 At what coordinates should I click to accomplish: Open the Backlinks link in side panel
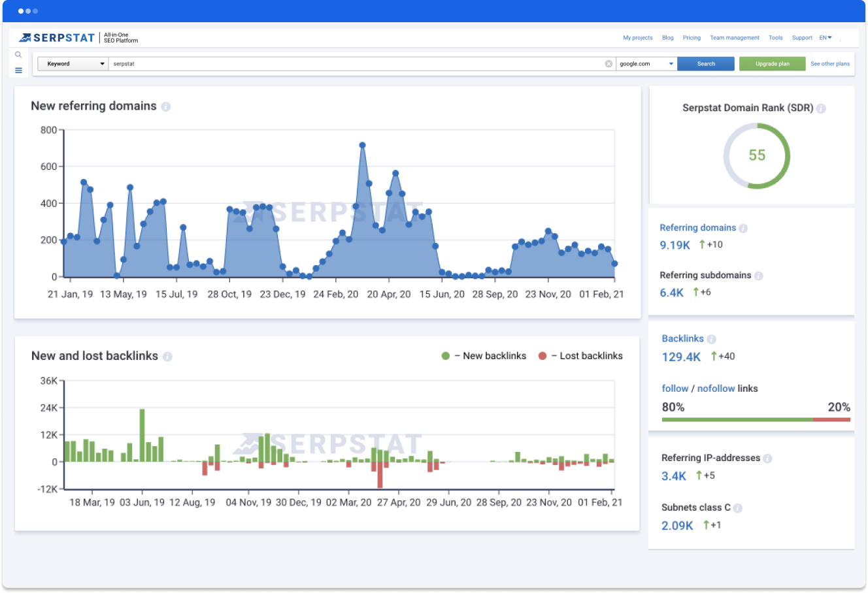click(682, 338)
